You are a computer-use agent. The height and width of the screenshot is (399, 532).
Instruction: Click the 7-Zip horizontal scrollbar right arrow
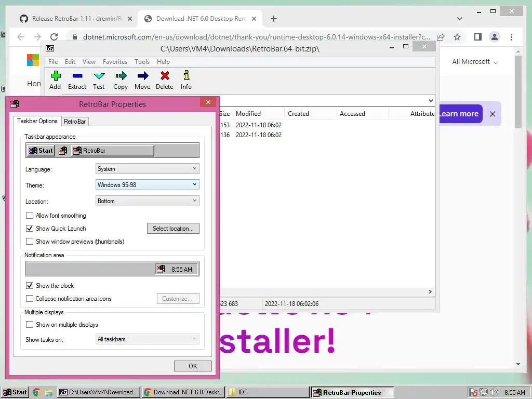point(430,292)
